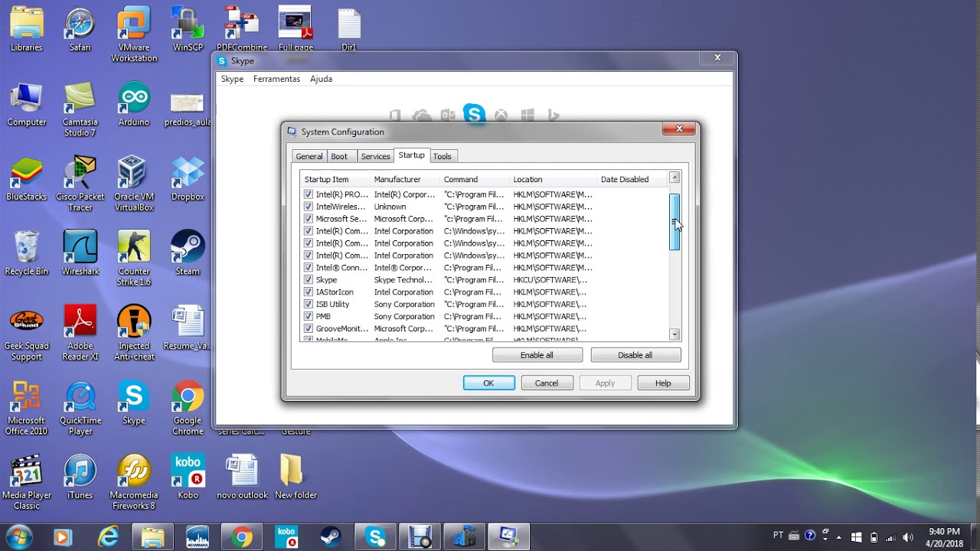Open Internet Explorer from the taskbar
The height and width of the screenshot is (551, 980).
(108, 537)
